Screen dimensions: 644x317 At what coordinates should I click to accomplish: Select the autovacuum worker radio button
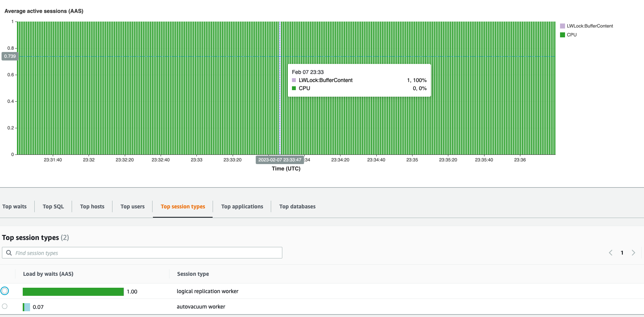click(x=5, y=306)
